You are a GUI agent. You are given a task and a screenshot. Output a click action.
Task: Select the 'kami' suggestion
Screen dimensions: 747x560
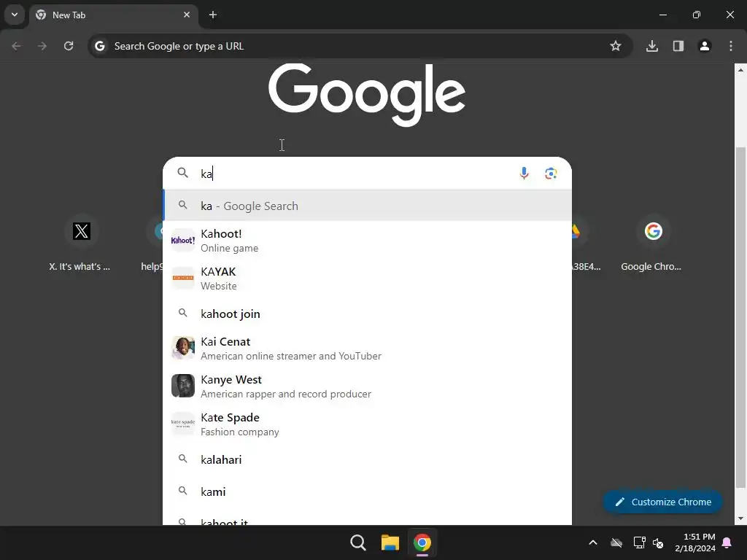368,491
